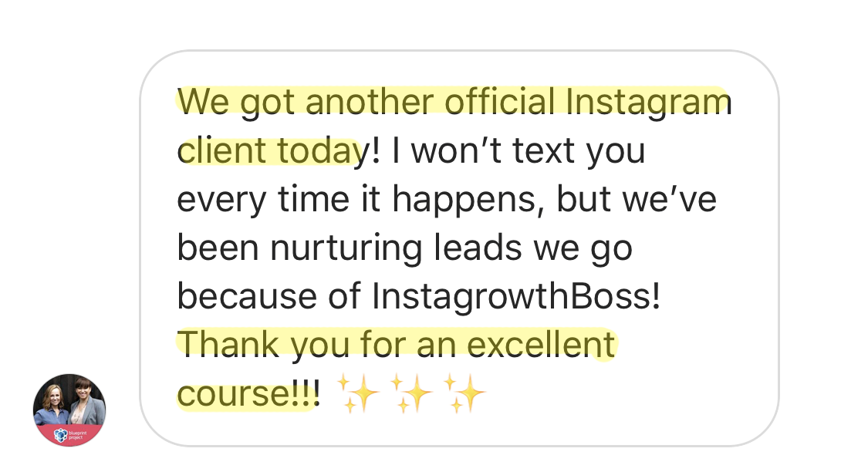Click the highlighted "Thank you for an excellent" line
Screen dimensions: 868x472
click(x=397, y=345)
